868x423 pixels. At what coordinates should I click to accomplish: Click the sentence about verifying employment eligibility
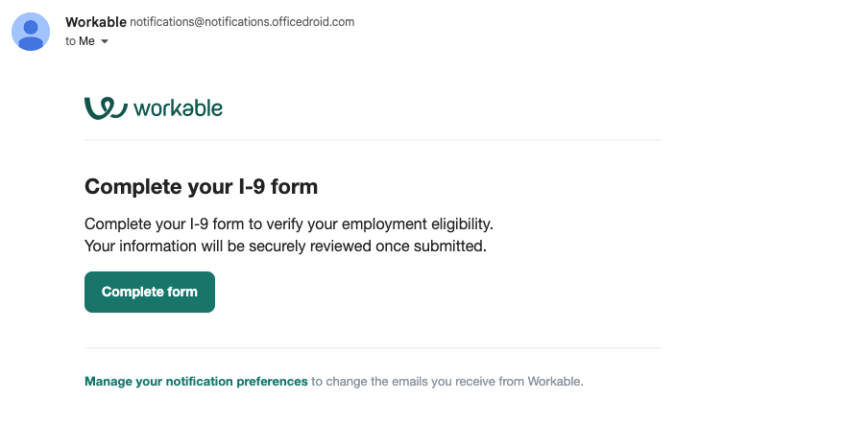[288, 224]
